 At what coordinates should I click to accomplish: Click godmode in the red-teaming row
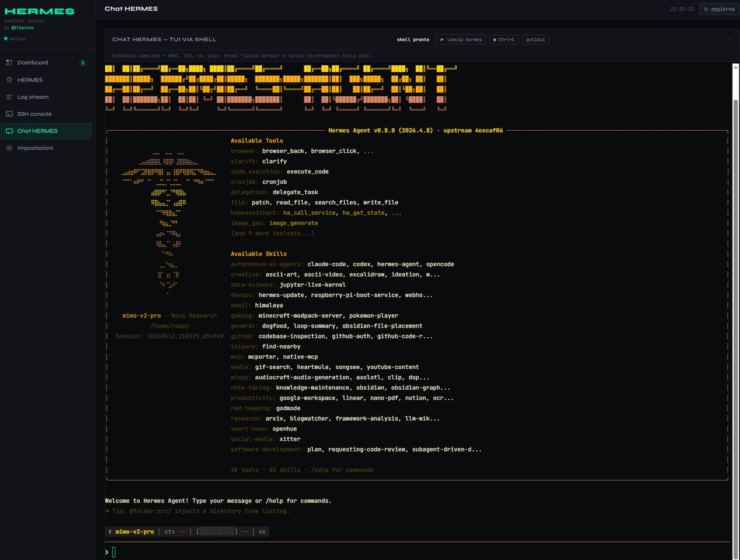[x=288, y=408]
